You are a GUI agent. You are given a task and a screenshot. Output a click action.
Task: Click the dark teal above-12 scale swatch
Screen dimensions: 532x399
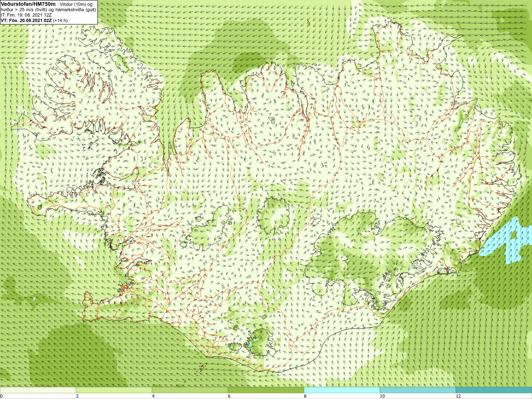click(494, 390)
